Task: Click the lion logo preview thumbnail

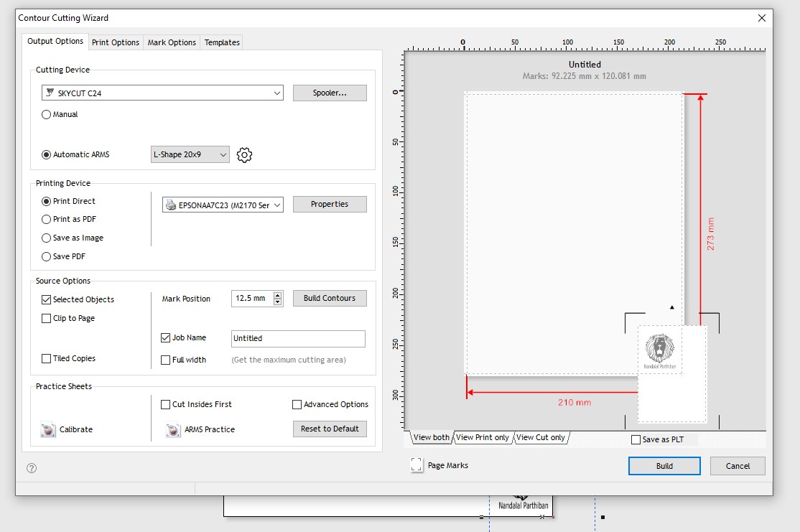Action: 660,350
